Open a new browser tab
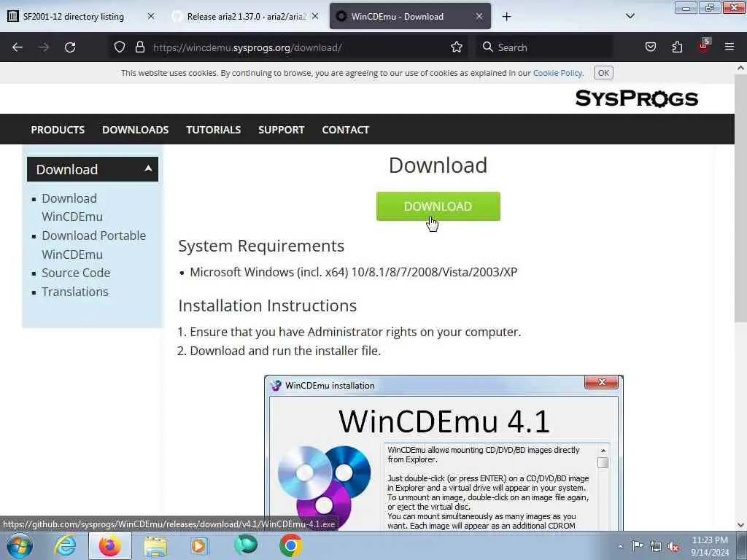The image size is (747, 560). coord(506,17)
